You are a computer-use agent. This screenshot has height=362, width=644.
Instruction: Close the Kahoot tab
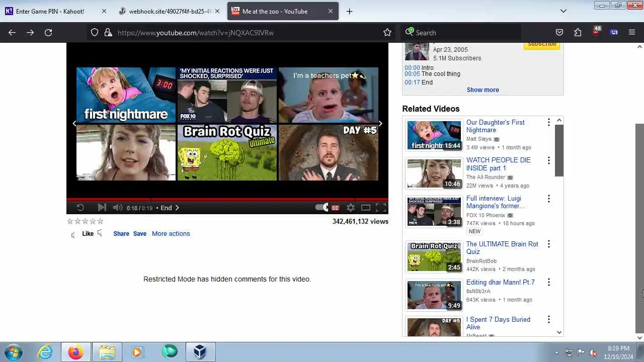click(104, 11)
